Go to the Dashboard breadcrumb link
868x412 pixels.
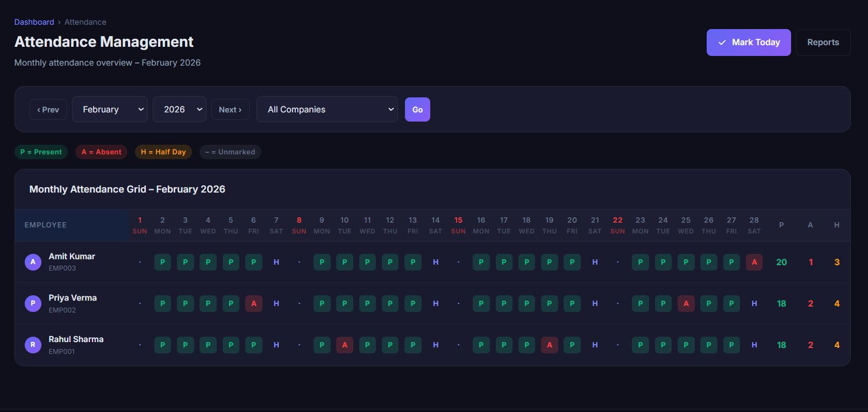click(34, 22)
